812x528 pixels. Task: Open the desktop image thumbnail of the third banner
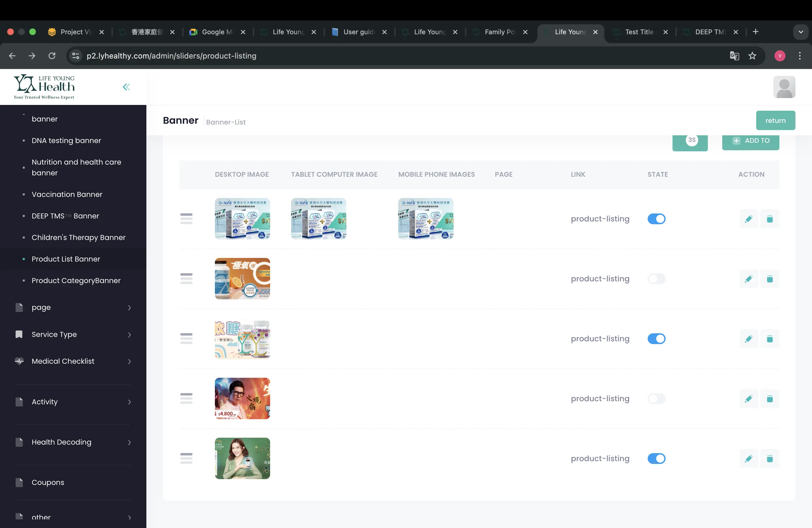[242, 339]
